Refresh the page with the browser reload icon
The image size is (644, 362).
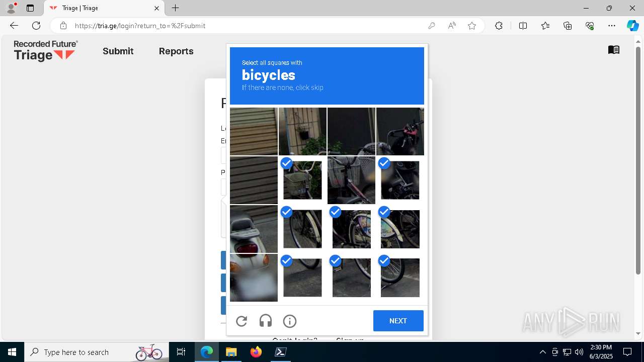(36, 26)
